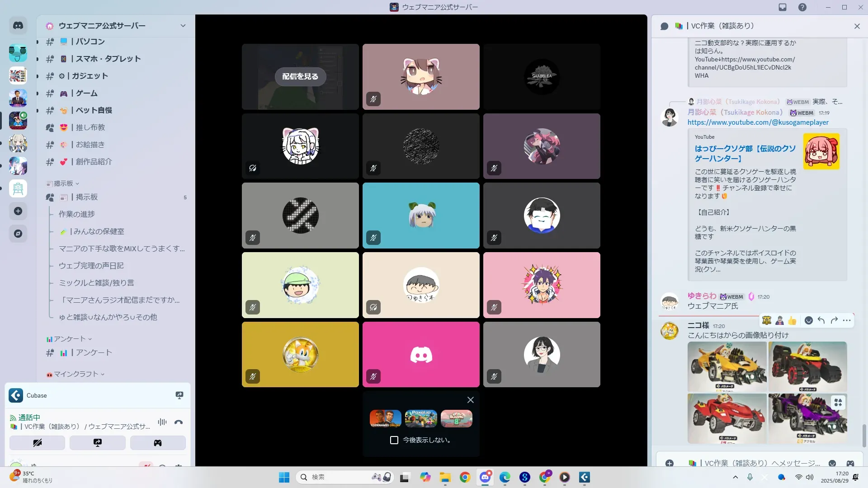Select the 作業の進捗 thread
The height and width of the screenshot is (488, 868).
click(x=77, y=214)
